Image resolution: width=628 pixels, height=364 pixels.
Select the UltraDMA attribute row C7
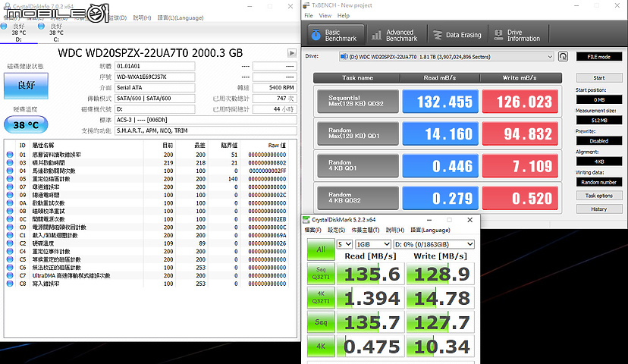(x=147, y=275)
